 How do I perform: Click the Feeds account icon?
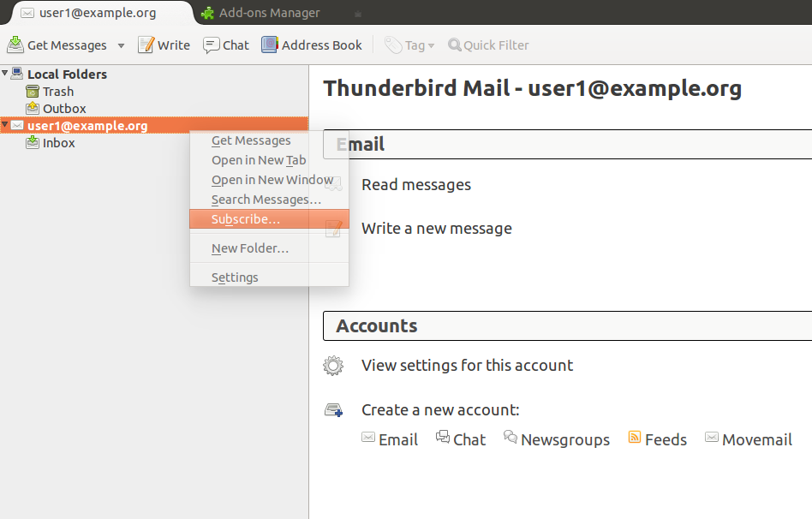point(635,438)
